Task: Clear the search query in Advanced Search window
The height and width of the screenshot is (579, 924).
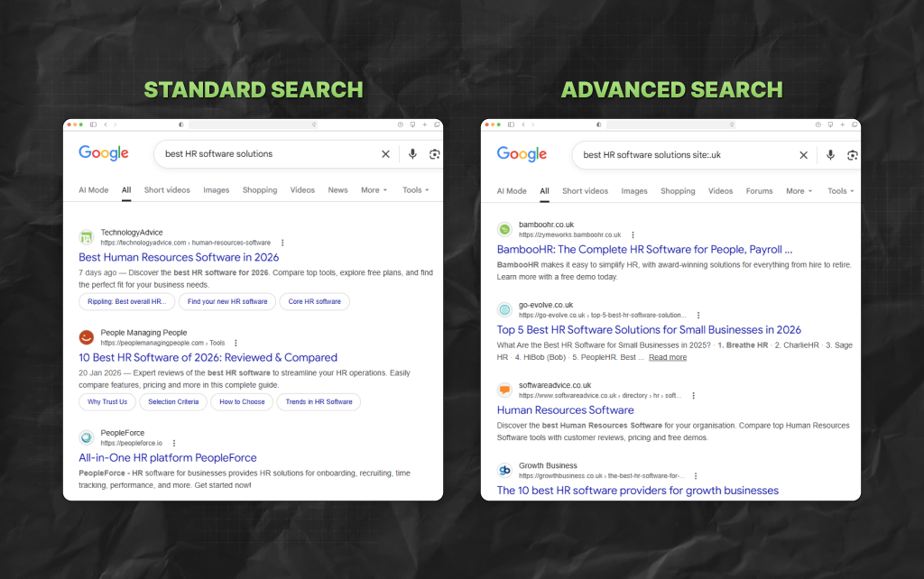Action: (803, 155)
